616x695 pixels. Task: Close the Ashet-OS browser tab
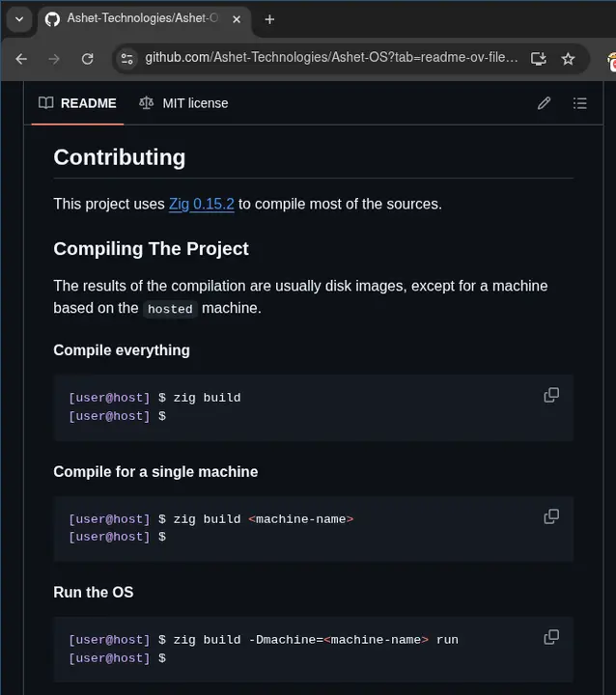[x=237, y=19]
